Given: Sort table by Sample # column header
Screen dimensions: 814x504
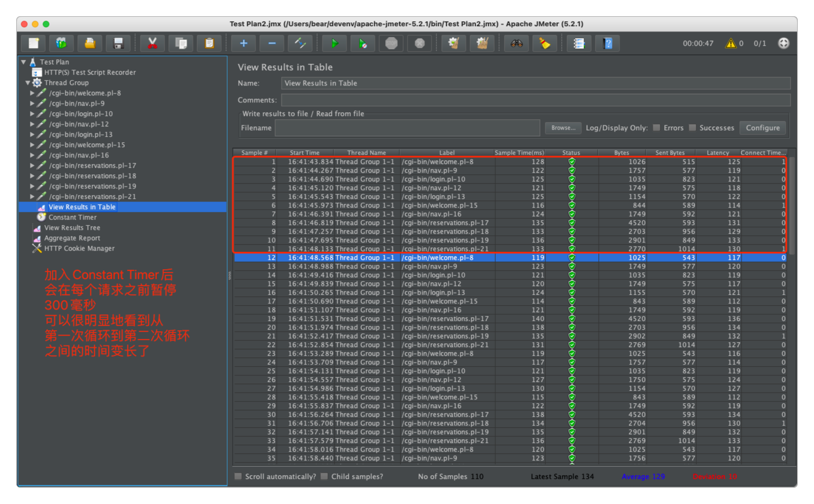Looking at the screenshot, I should click(254, 153).
